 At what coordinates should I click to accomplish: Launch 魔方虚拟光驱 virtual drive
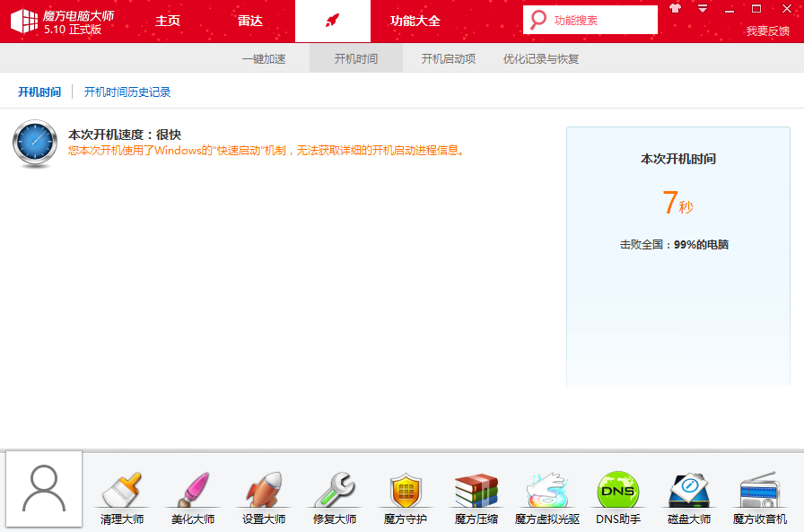(x=547, y=498)
